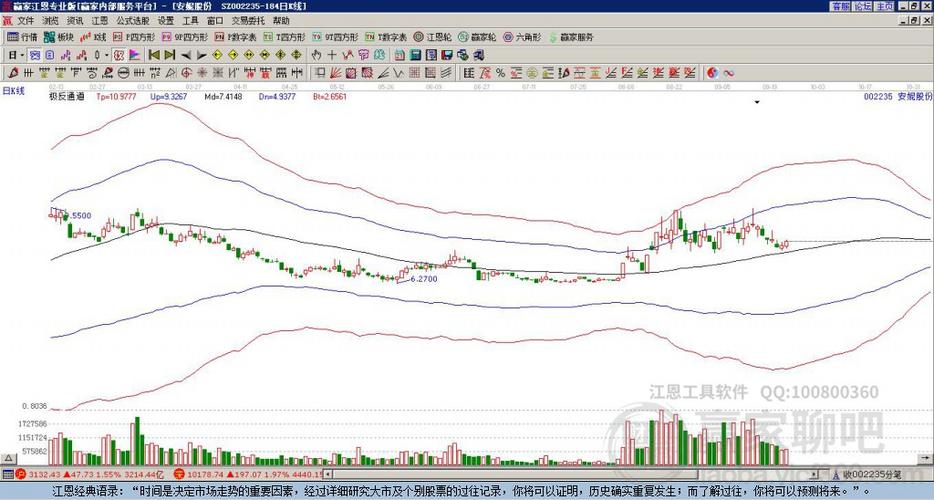Click the yin-yang circle icon
The image size is (934, 500).
pyautogui.click(x=711, y=73)
